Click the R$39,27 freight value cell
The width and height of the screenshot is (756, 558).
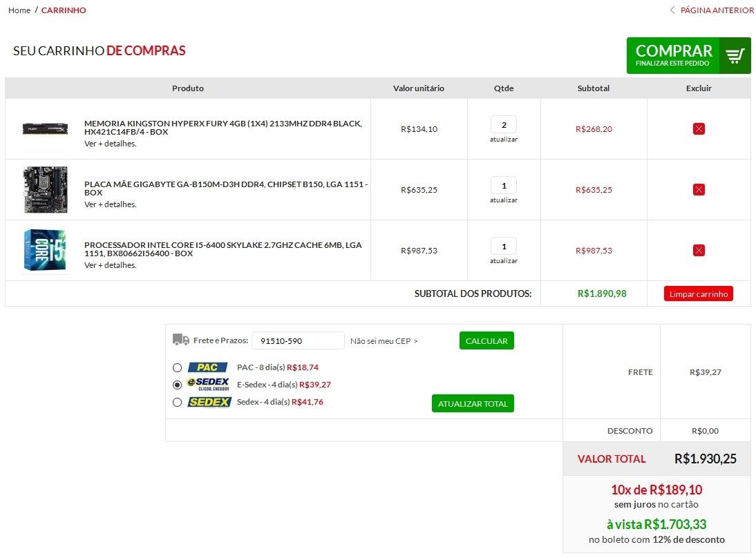coord(706,372)
